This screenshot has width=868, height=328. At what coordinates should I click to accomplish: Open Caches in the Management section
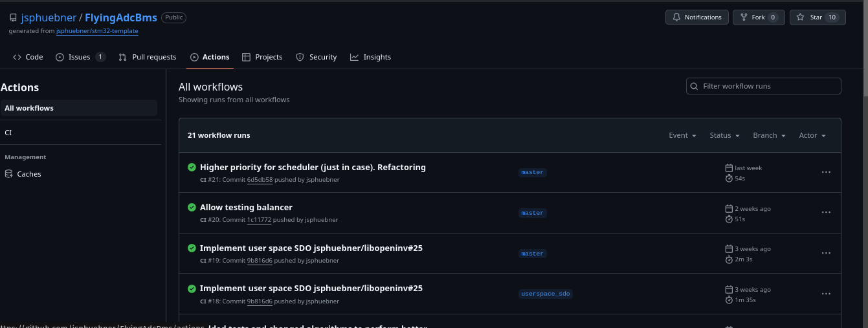[29, 174]
